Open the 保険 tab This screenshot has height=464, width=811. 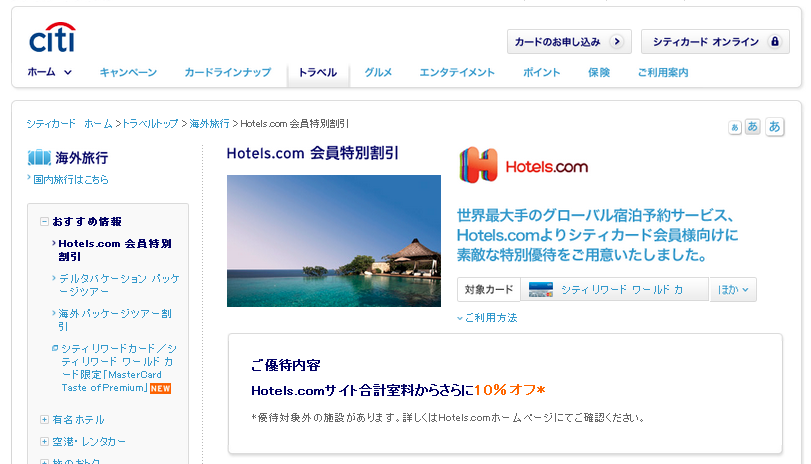599,72
